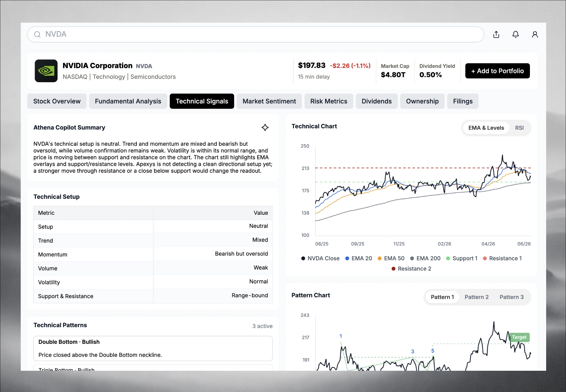Viewport: 566px width, 392px height.
Task: Click pattern point marker 1
Action: point(341,336)
